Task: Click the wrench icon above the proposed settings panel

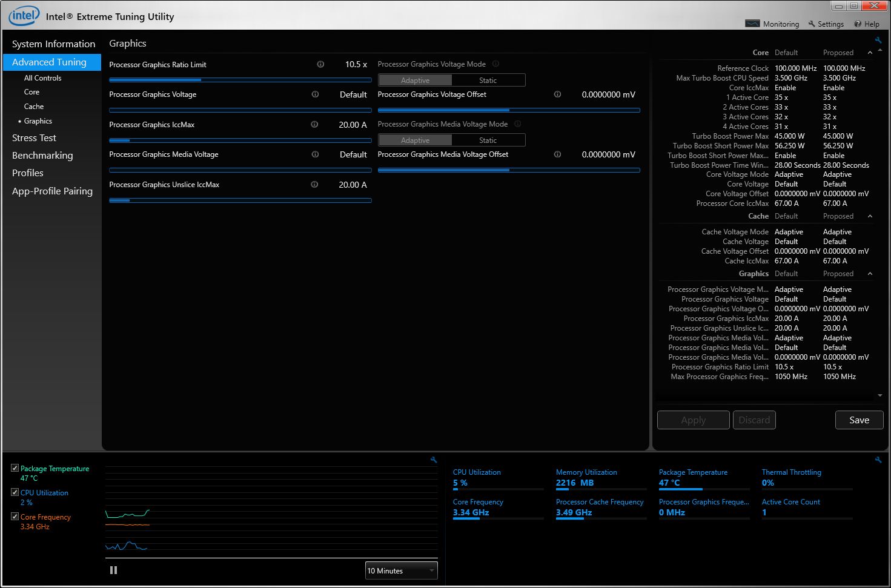Action: pyautogui.click(x=878, y=41)
